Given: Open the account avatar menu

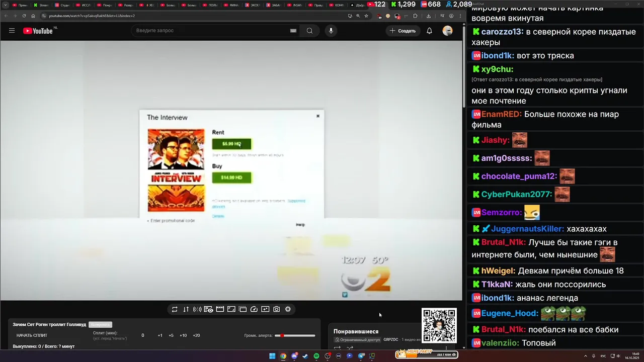Looking at the screenshot, I should pos(447,31).
